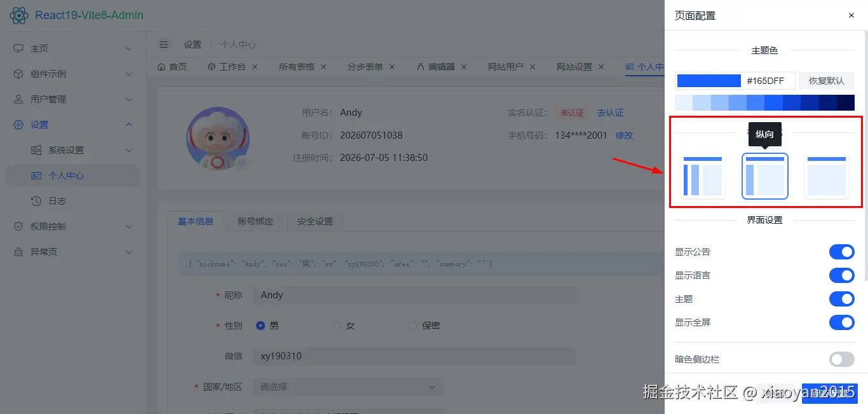Expand the 权限控制 menu chevron

[x=129, y=226]
